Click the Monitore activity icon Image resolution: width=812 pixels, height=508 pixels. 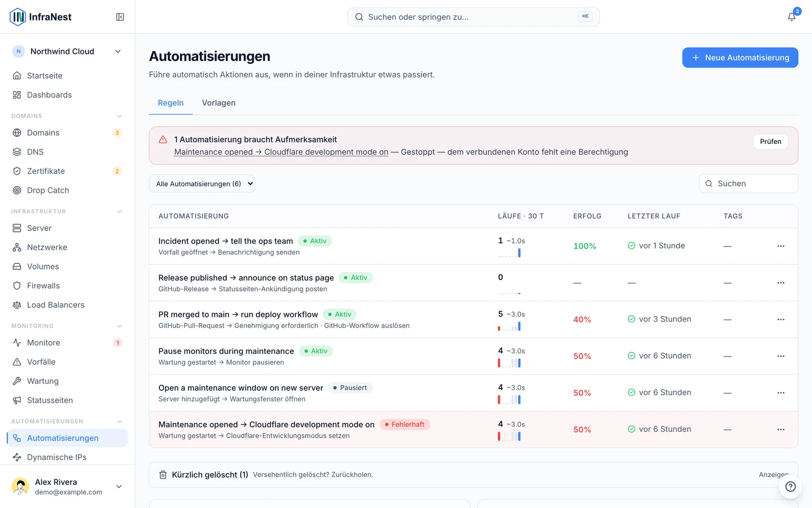pyautogui.click(x=17, y=342)
